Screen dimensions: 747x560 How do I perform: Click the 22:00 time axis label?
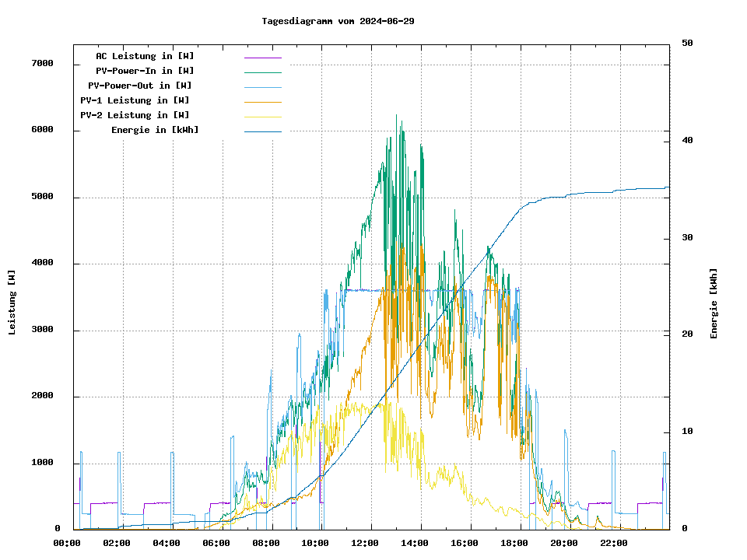(614, 543)
